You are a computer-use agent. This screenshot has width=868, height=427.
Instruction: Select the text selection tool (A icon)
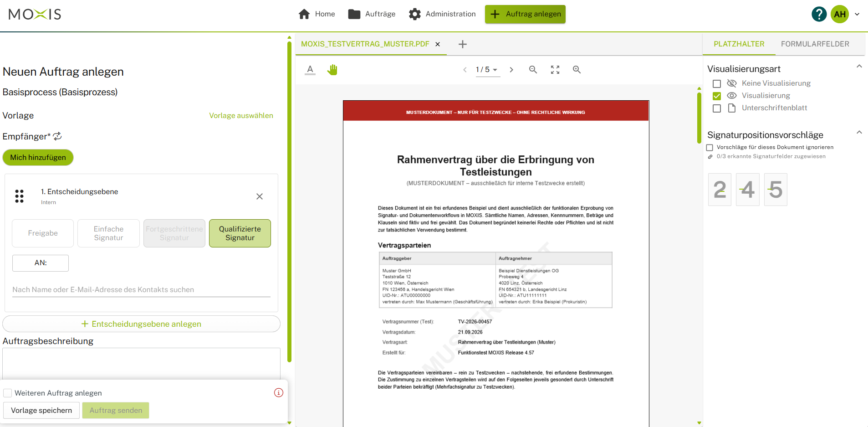[310, 70]
